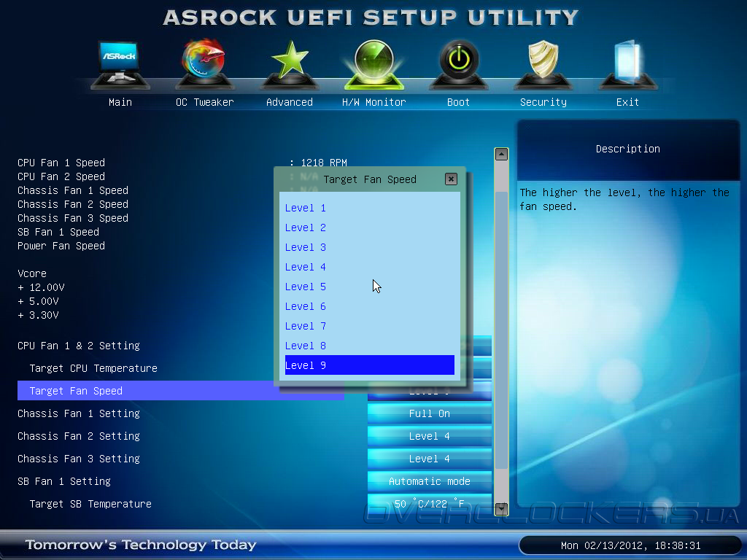
Task: Click the scroll down arrow button
Action: coord(501,509)
